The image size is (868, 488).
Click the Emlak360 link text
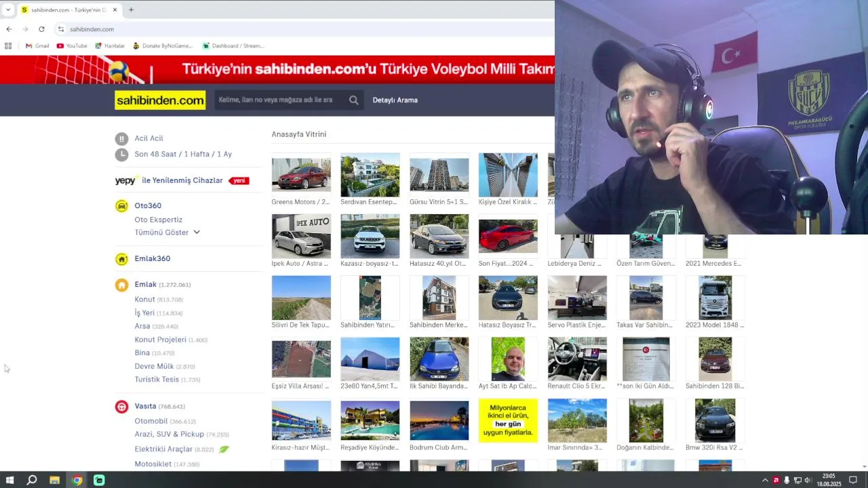click(x=152, y=259)
